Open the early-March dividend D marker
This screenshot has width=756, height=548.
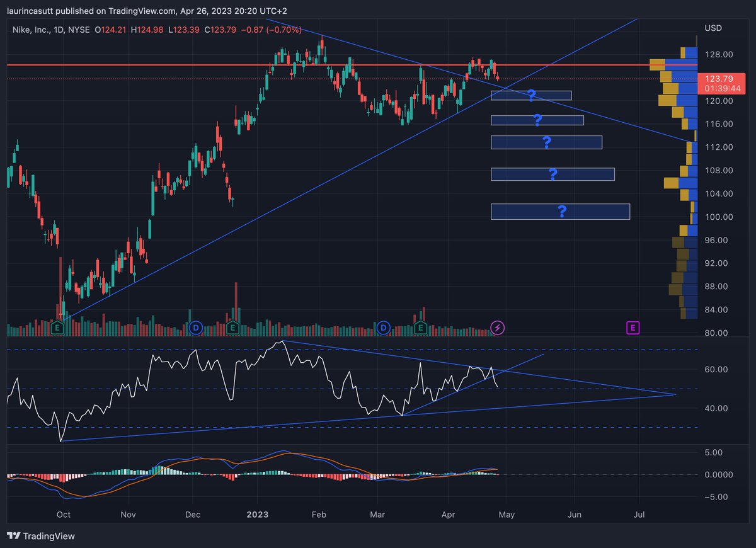pos(384,327)
